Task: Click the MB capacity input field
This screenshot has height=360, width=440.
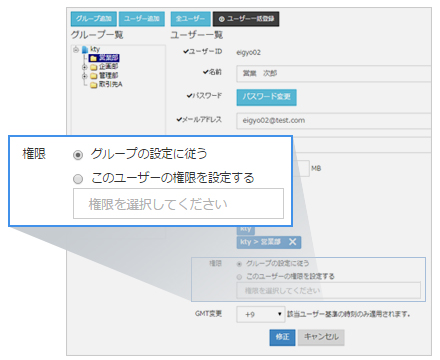Action: [x=301, y=169]
